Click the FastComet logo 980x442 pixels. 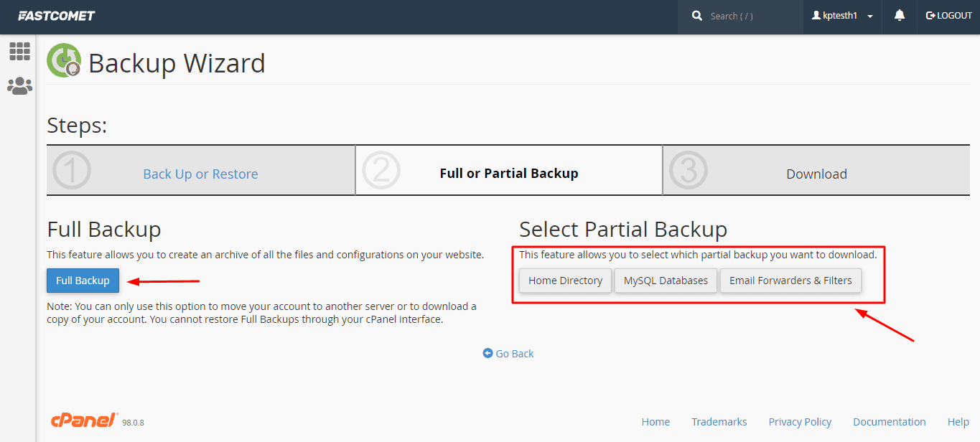tap(56, 16)
